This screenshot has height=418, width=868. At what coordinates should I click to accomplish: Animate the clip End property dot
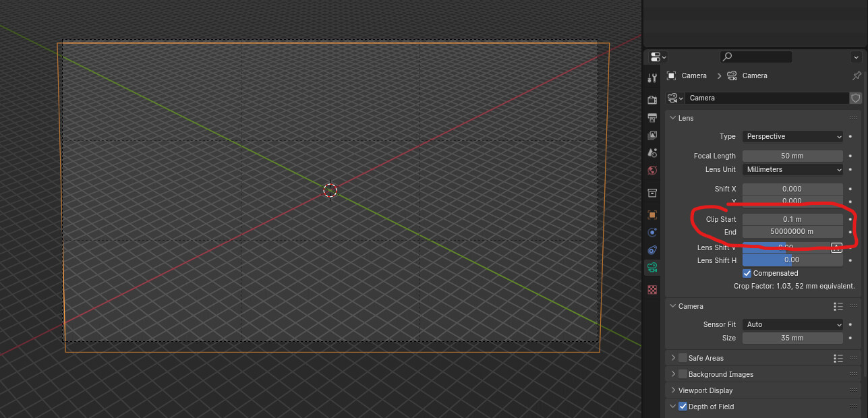coord(850,232)
